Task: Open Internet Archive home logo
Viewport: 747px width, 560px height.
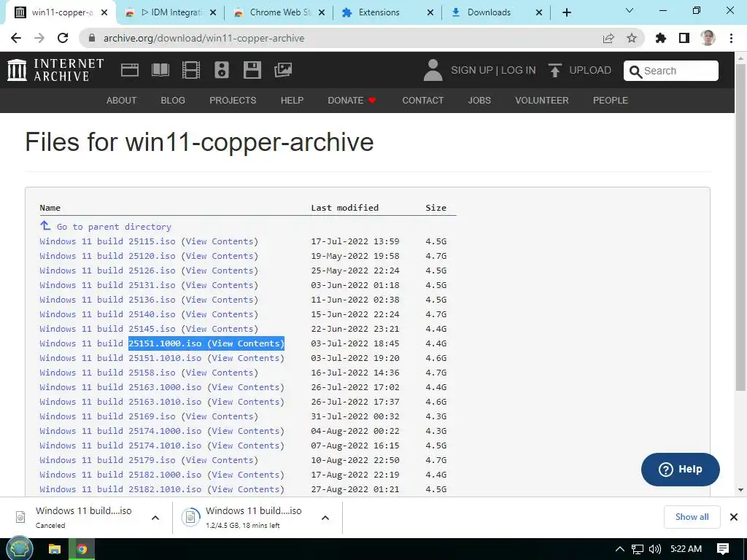Action: [55, 70]
